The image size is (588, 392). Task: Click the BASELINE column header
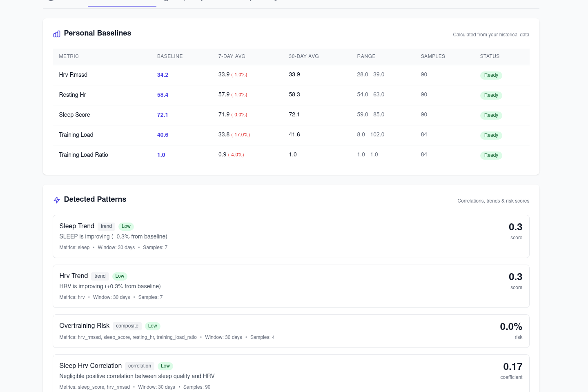(170, 56)
